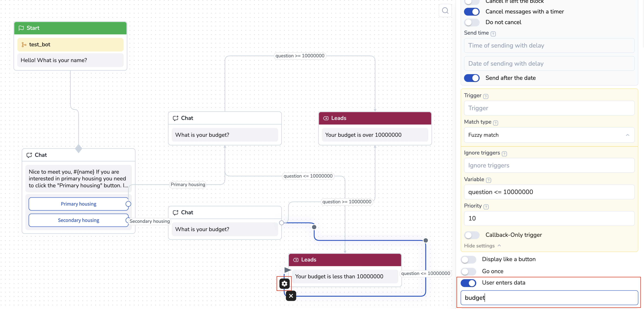Click the Priority value field

[x=549, y=218]
